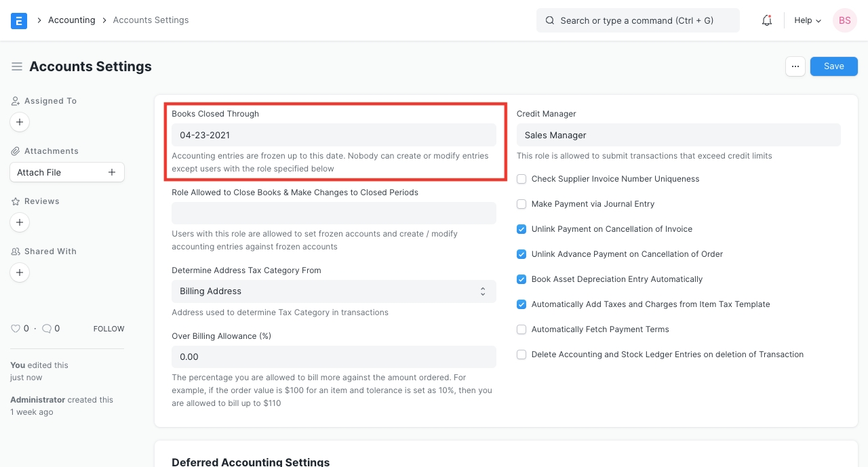The image size is (868, 467).
Task: Click the ERPNext home logo icon
Action: 19,20
